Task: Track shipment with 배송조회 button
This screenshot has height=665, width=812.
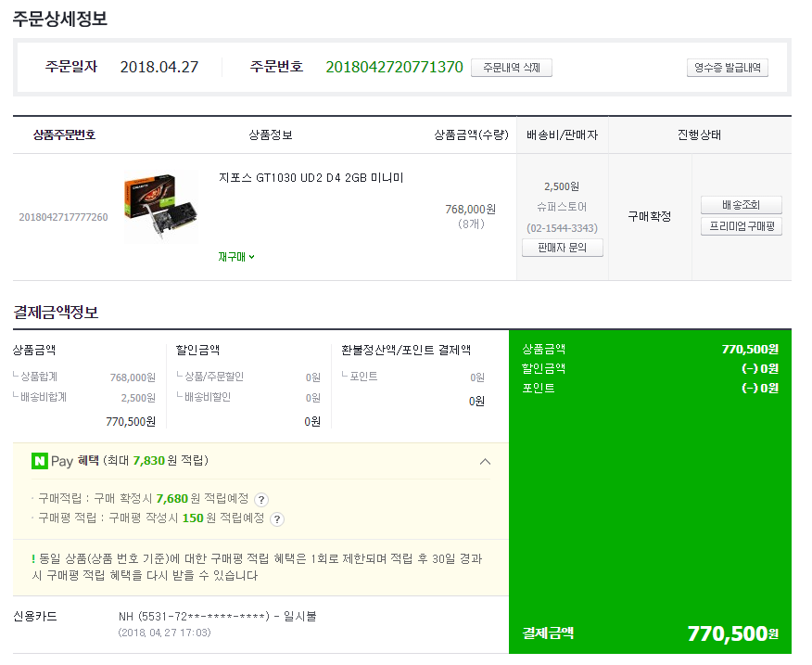Action: (740, 205)
